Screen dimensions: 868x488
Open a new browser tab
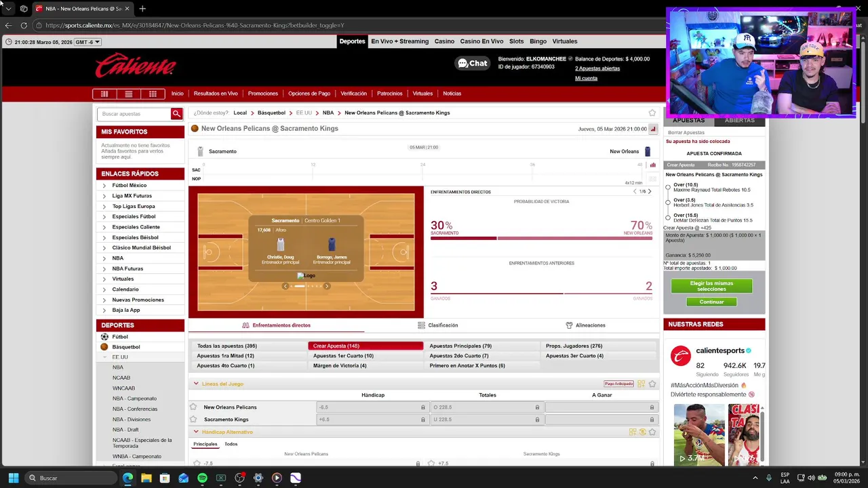[142, 9]
